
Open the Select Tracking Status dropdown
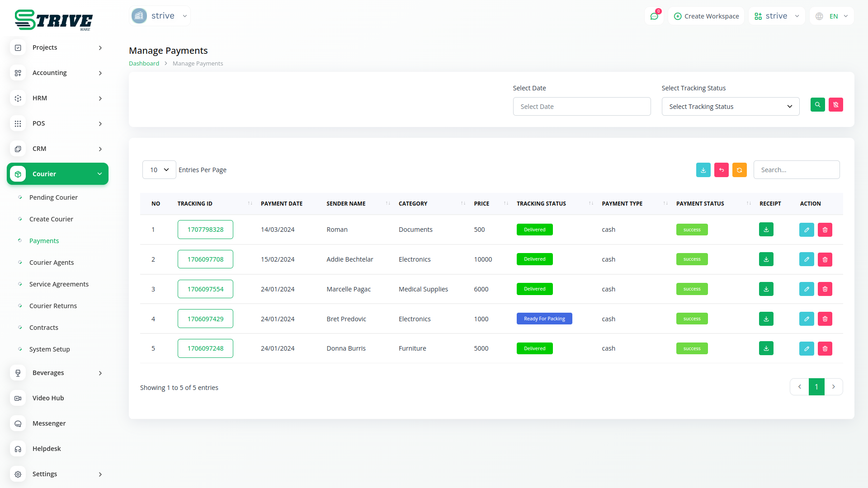[730, 107]
